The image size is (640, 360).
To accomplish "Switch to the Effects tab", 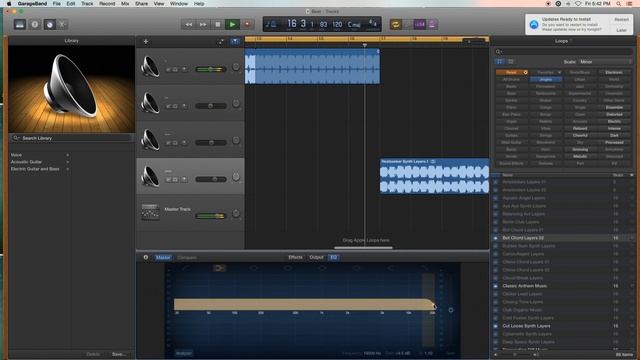I will click(296, 258).
